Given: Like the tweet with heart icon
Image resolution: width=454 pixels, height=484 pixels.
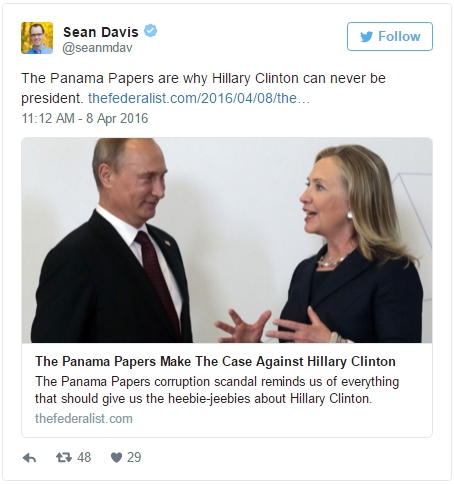Looking at the screenshot, I should (x=116, y=458).
